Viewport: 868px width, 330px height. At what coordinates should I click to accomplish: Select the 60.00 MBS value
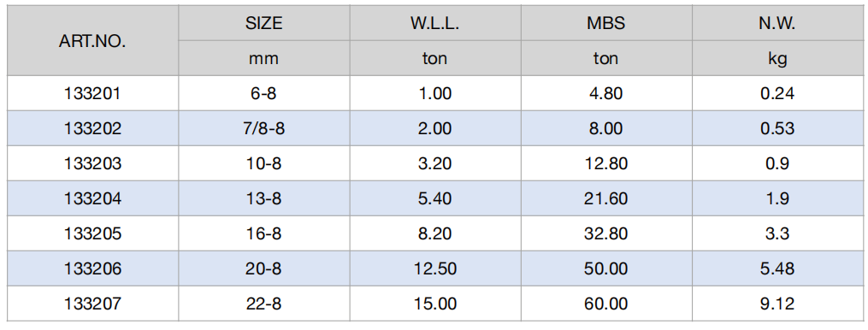pyautogui.click(x=606, y=304)
